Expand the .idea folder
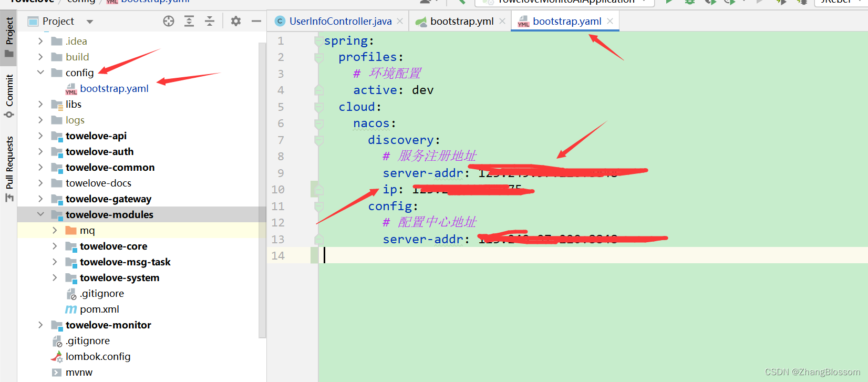This screenshot has width=868, height=382. (x=40, y=41)
